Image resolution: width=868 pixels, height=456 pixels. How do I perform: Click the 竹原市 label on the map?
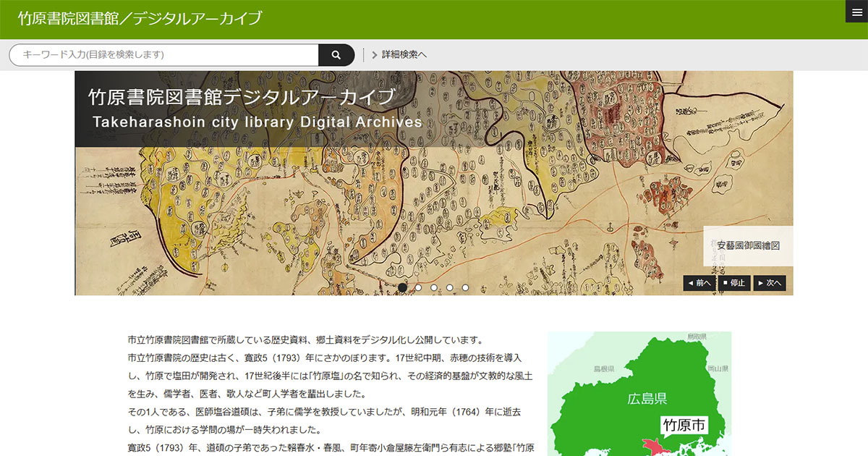(684, 426)
